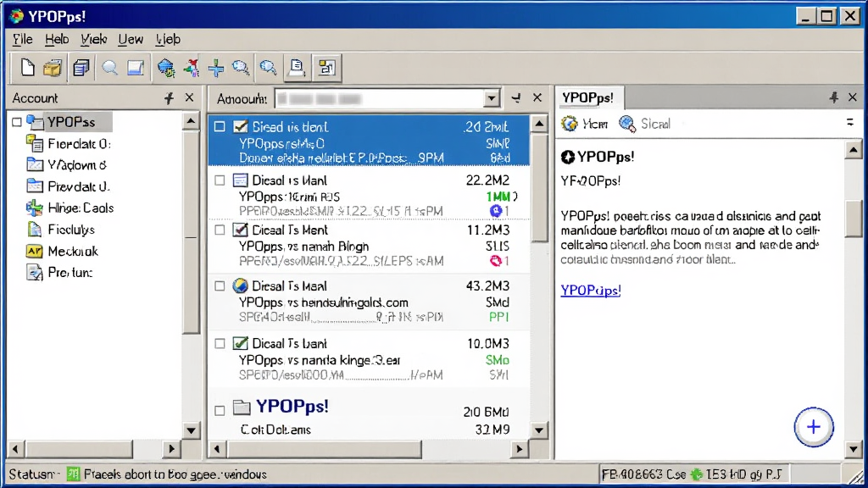Open the Uew menu

tap(131, 39)
